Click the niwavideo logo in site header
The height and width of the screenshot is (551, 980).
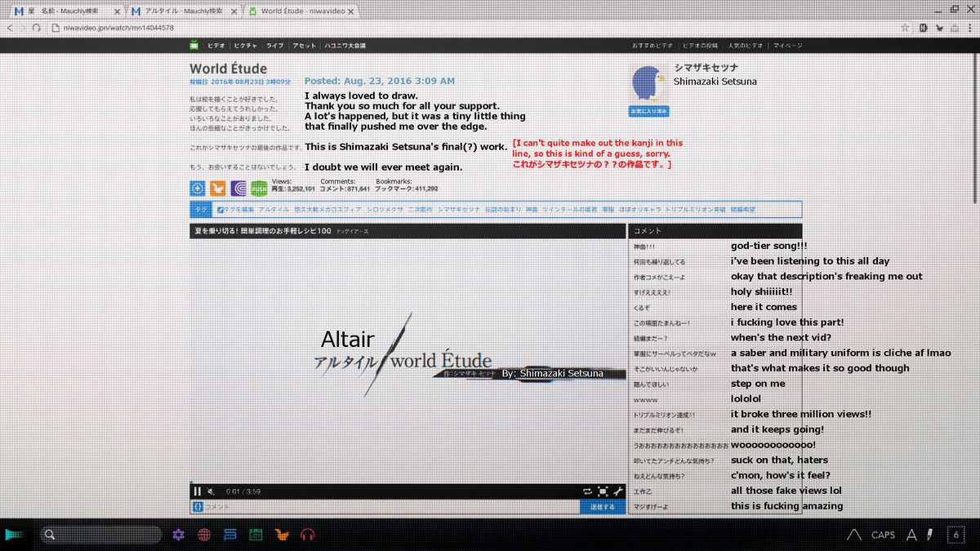(194, 45)
